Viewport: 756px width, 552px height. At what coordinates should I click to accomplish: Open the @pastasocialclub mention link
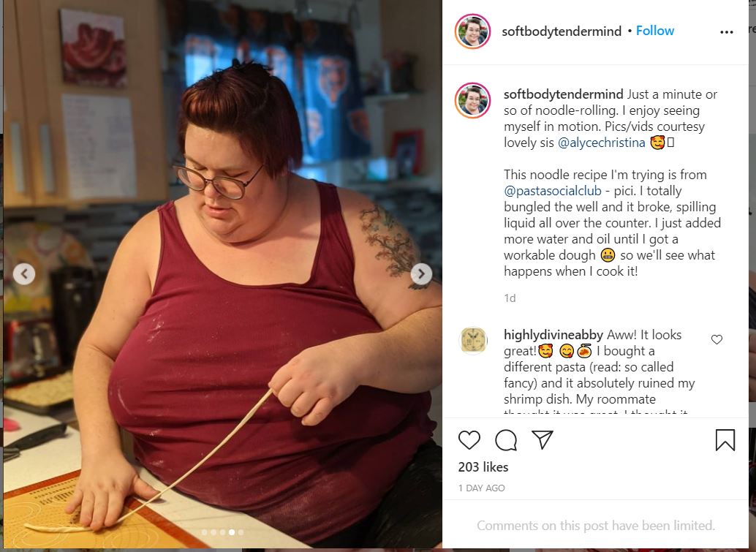tap(553, 191)
